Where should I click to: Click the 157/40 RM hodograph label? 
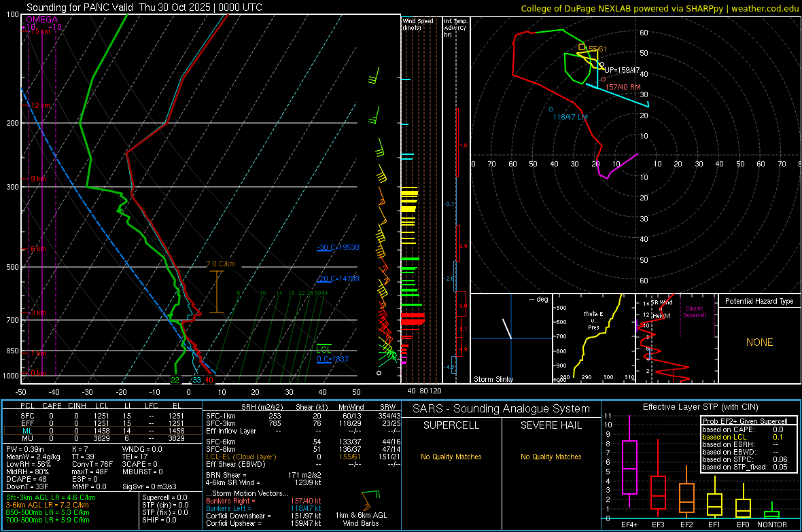pos(623,87)
